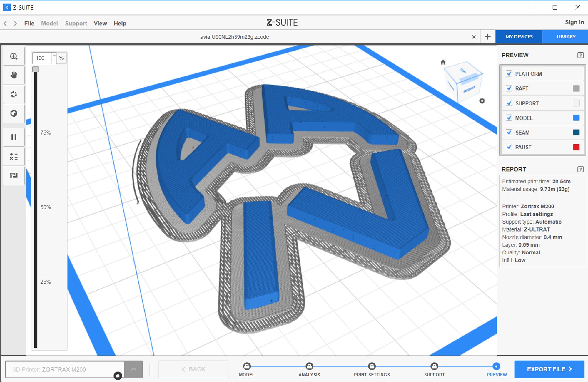Close the avia zcode file tab
This screenshot has height=382, width=588.
(x=474, y=37)
